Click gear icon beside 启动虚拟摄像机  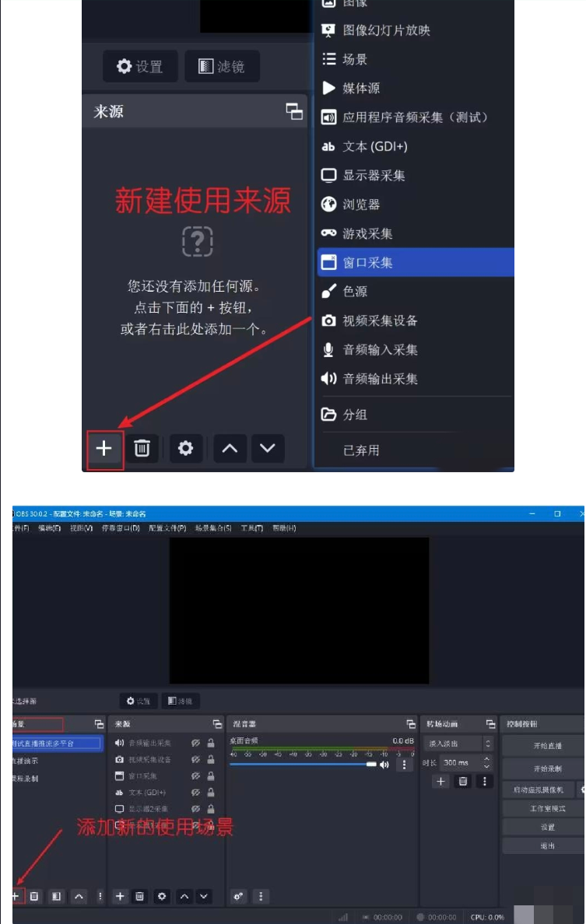581,789
